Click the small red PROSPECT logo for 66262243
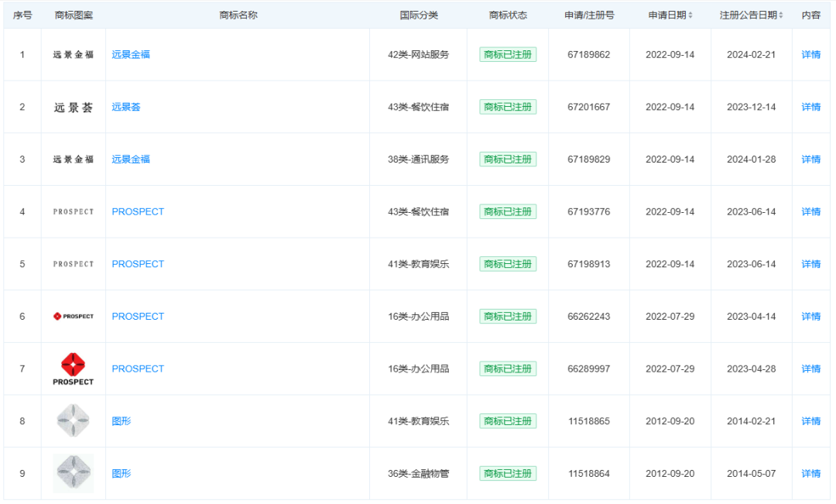The width and height of the screenshot is (836, 504). 74,317
